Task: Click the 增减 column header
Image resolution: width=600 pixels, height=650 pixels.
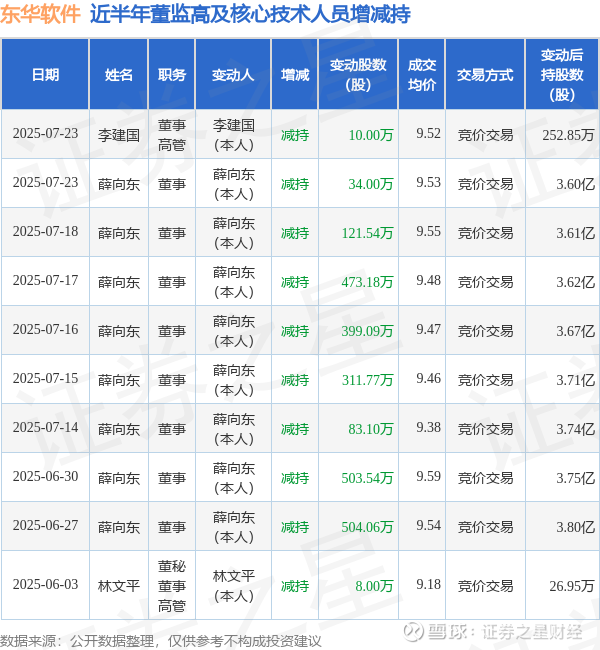Action: [295, 75]
